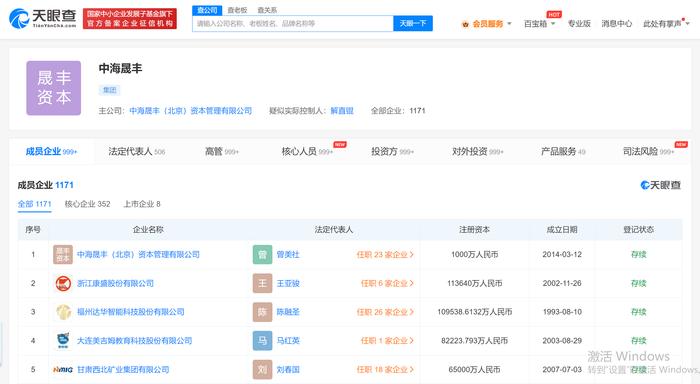
Task: Open the 法定代表人 tab
Action: (137, 151)
